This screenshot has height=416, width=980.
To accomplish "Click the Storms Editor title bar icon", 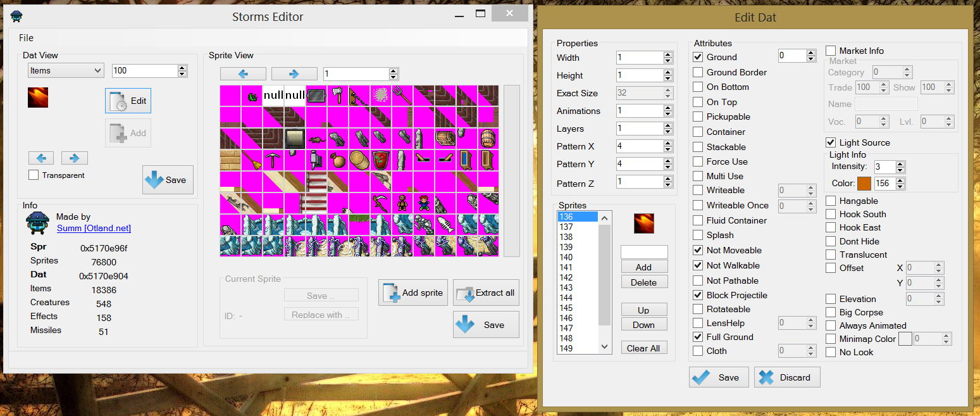I will pyautogui.click(x=17, y=16).
